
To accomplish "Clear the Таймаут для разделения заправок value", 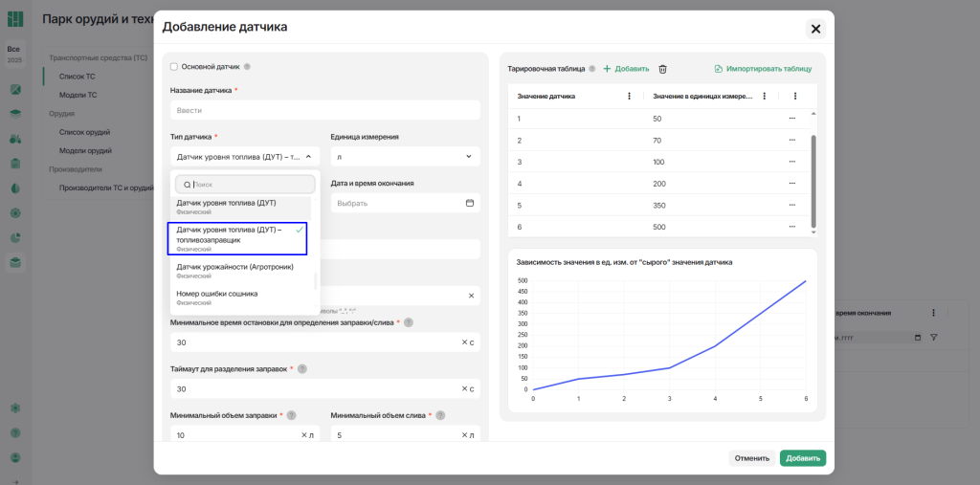I will pyautogui.click(x=464, y=388).
